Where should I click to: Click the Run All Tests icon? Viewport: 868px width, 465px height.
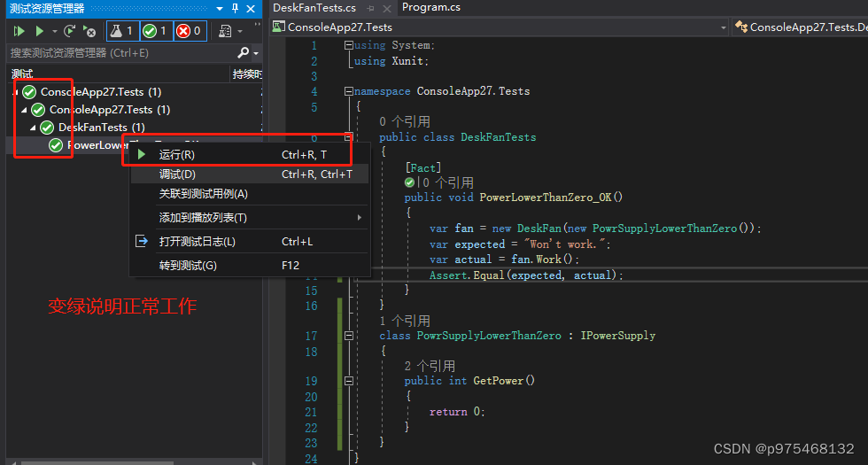[19, 31]
